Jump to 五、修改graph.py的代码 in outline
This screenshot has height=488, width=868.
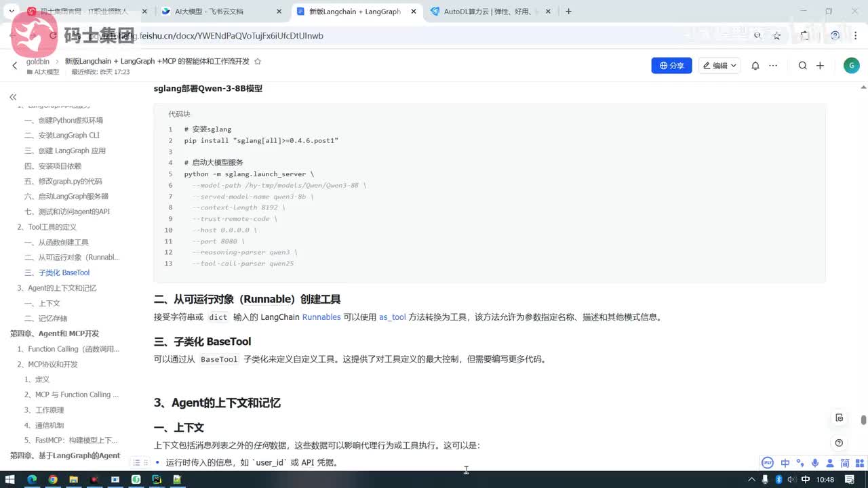click(x=63, y=181)
